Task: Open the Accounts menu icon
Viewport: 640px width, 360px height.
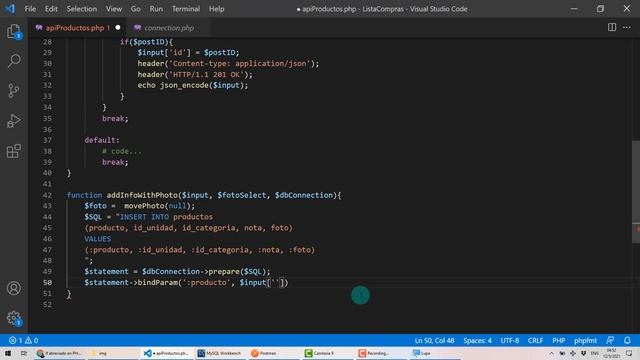Action: pyautogui.click(x=14, y=288)
